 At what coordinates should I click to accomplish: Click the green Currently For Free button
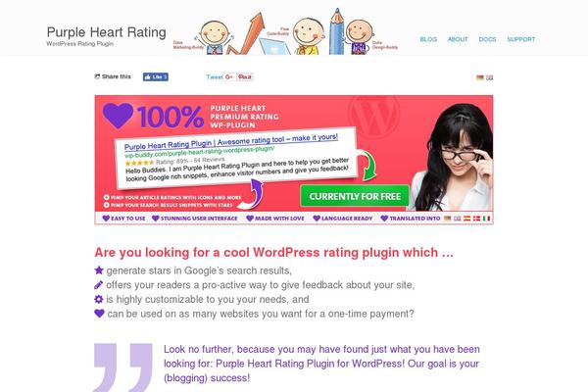pos(355,196)
